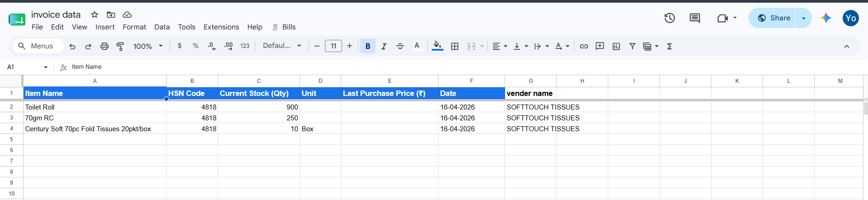Click the formula bar showing Item Name
Screen dimensions: 868x200
pos(466,67)
